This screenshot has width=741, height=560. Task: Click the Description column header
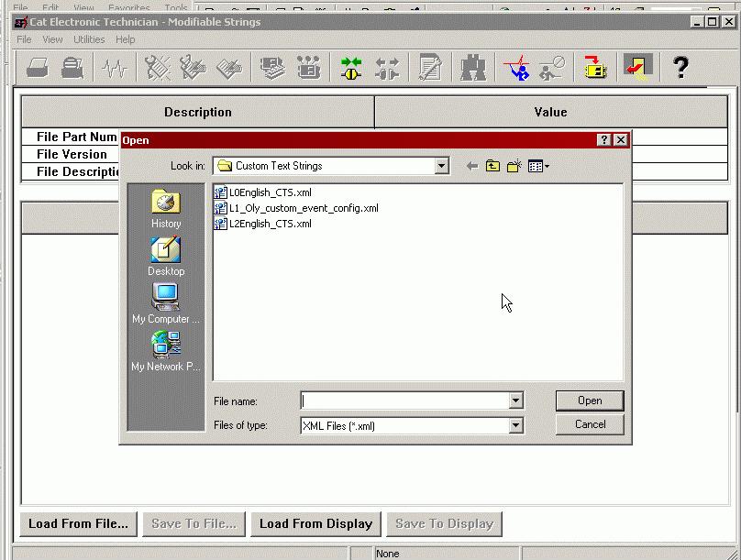pos(198,112)
